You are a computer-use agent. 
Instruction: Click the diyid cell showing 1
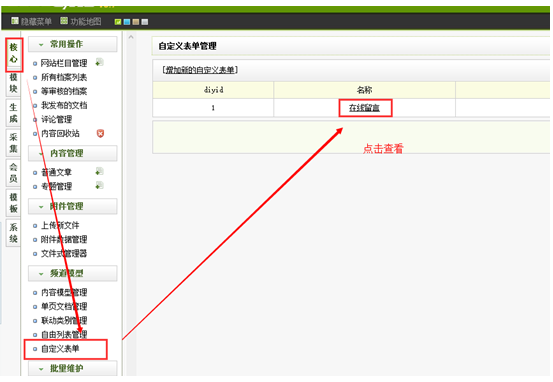213,108
